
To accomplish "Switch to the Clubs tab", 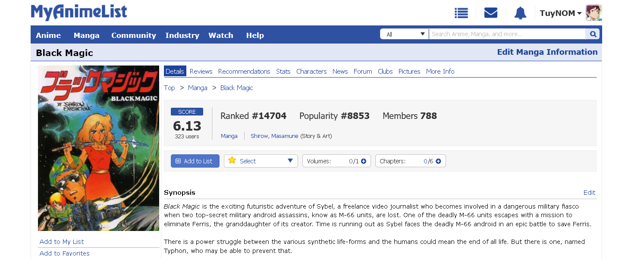I will [385, 72].
